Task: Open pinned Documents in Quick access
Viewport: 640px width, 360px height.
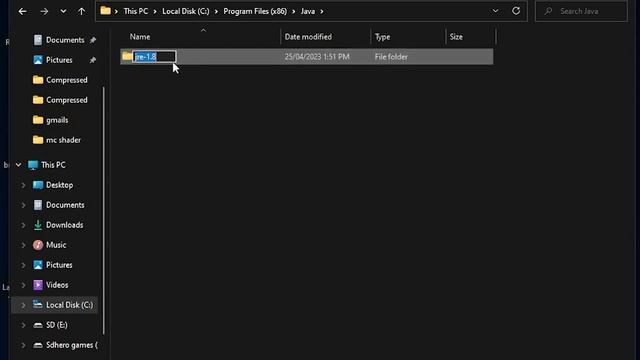Action: pos(64,40)
